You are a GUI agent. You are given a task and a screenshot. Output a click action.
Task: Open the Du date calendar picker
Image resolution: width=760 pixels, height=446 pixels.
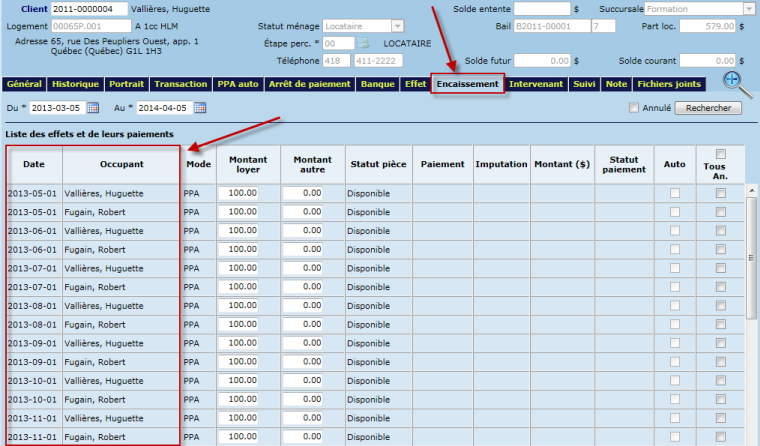(x=93, y=108)
